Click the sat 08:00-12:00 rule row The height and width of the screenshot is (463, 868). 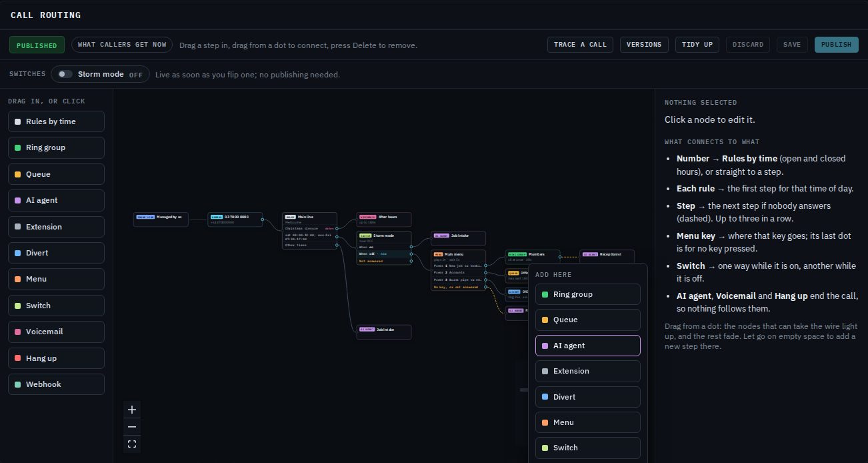310,237
